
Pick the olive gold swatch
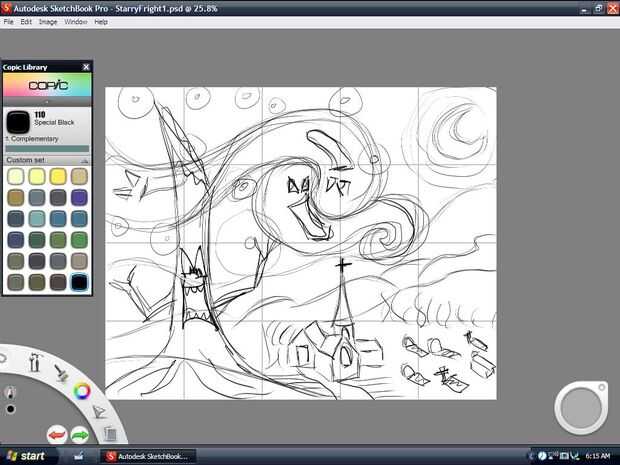pos(15,197)
